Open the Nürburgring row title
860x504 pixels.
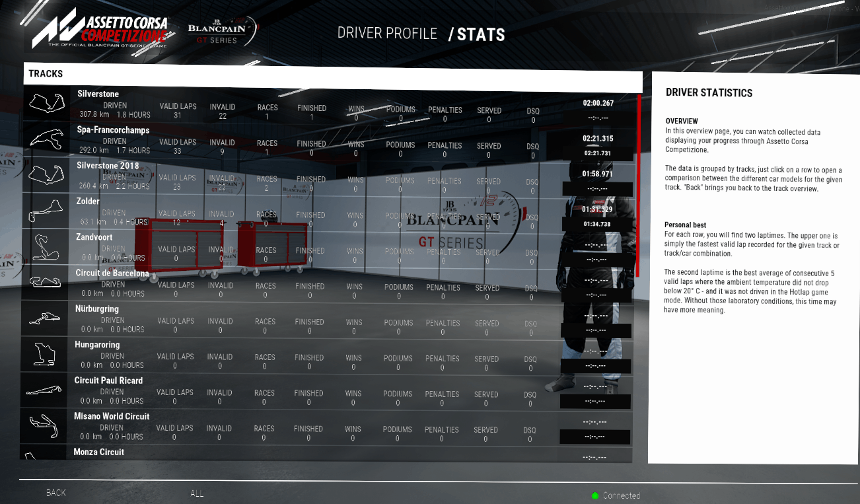pyautogui.click(x=97, y=308)
